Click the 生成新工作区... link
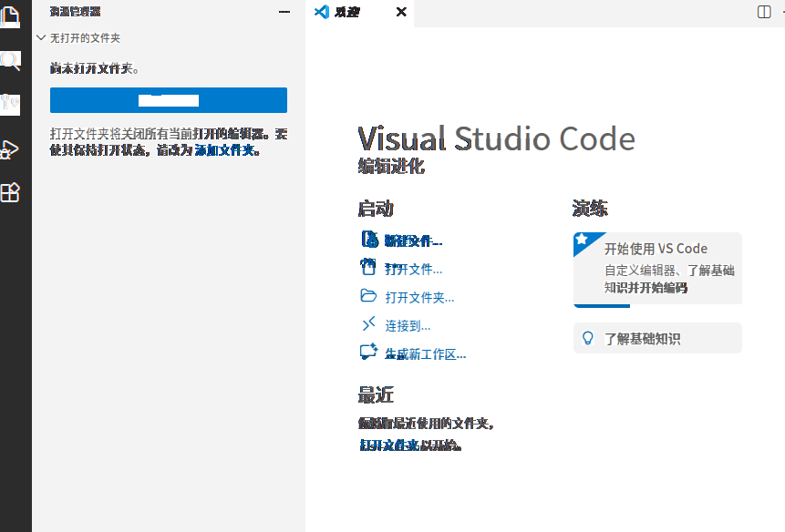 (425, 354)
